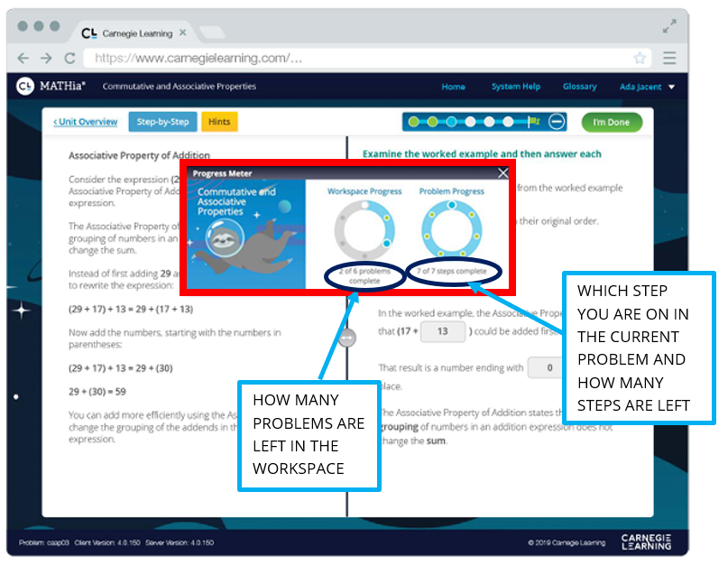Collapse the progress bar with the minus icon

pyautogui.click(x=557, y=122)
